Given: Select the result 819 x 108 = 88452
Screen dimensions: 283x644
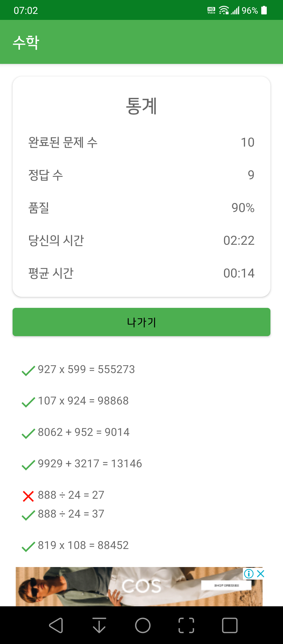Looking at the screenshot, I should [83, 545].
